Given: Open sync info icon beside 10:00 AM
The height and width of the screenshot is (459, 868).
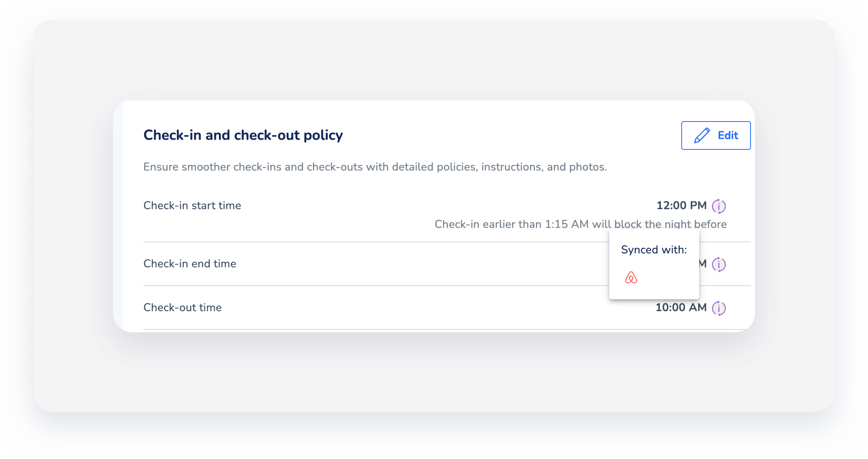Looking at the screenshot, I should (x=719, y=308).
